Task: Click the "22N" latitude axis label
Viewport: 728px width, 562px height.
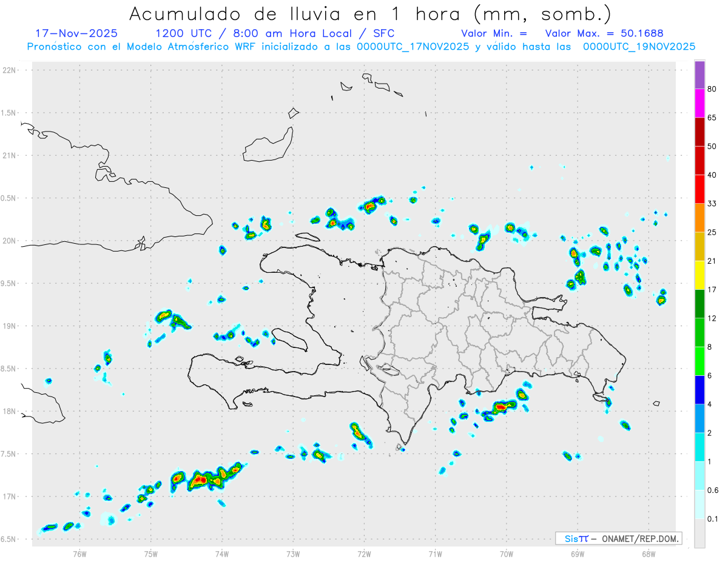Action: click(10, 70)
